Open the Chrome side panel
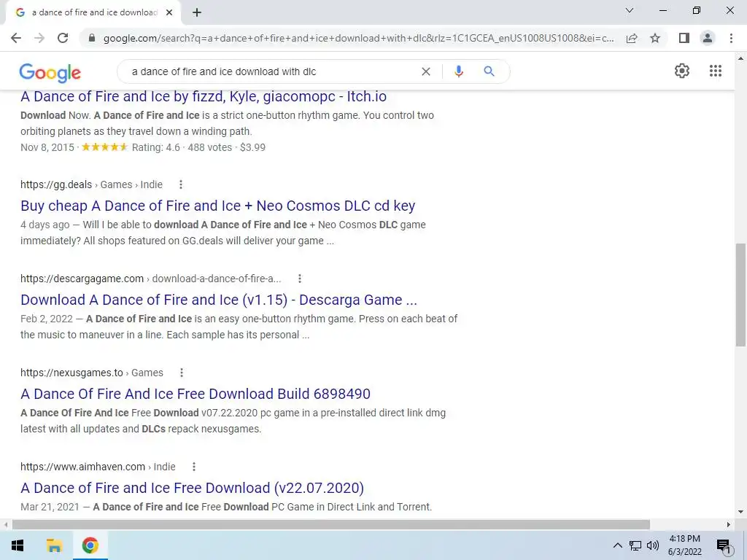Viewport: 747px width, 560px height. [x=684, y=38]
